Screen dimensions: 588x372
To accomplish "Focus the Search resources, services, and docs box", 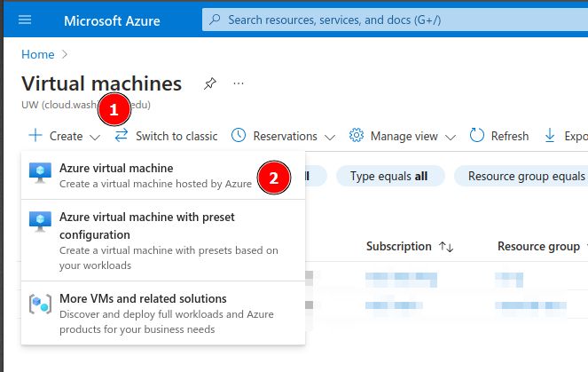I will click(x=395, y=20).
